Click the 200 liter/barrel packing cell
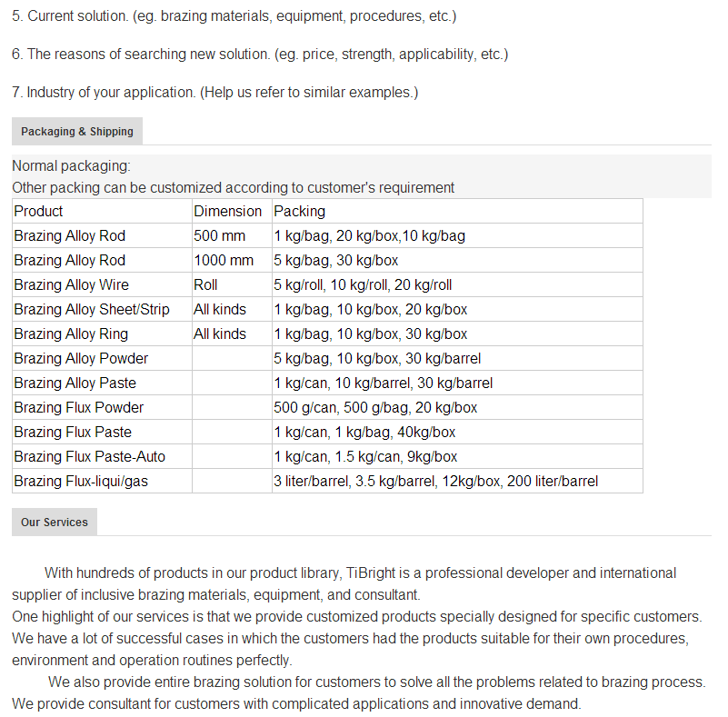Image resolution: width=728 pixels, height=717 pixels. pos(457,482)
